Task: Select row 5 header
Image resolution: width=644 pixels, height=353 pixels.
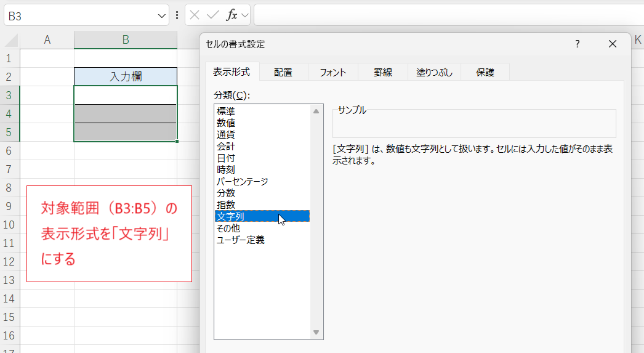Action: (x=9, y=132)
